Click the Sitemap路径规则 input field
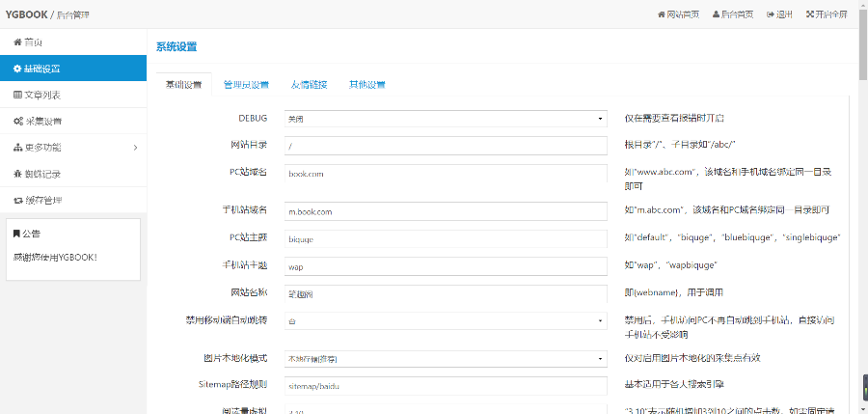Viewport: 868px width, 414px height. pyautogui.click(x=446, y=386)
